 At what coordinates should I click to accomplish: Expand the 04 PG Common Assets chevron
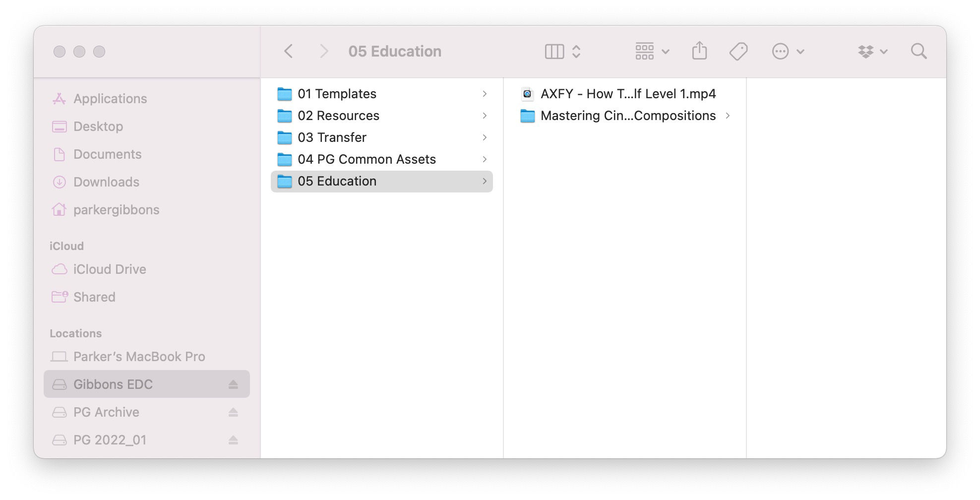485,159
